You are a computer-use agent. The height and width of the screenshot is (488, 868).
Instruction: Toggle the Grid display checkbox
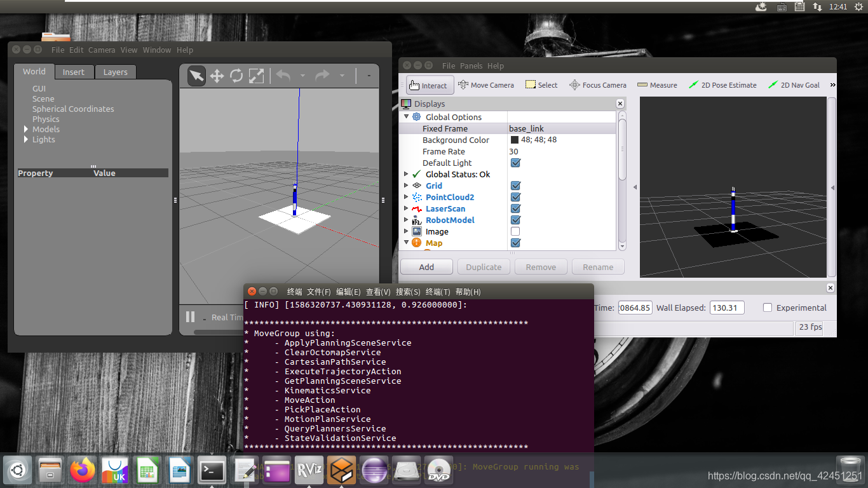click(x=515, y=186)
